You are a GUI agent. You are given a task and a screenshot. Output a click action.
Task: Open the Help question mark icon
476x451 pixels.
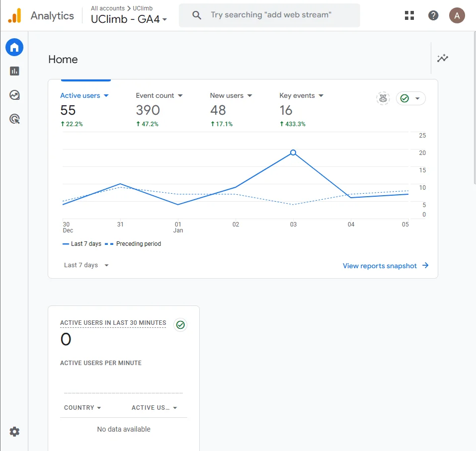433,15
